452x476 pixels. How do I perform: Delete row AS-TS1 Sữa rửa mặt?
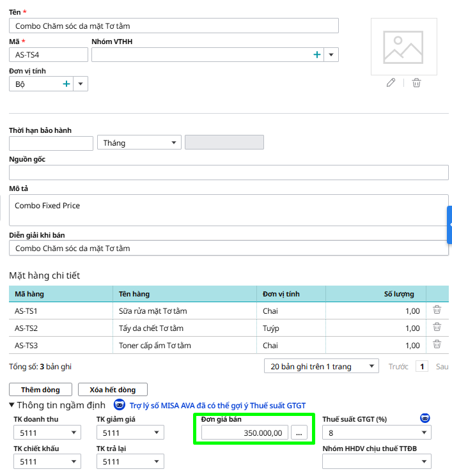437,310
